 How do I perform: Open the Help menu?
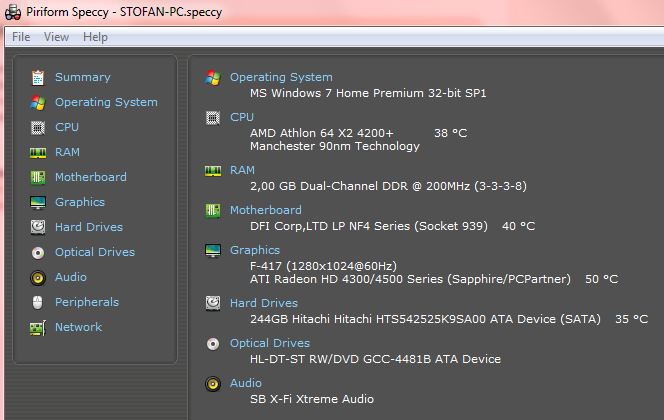(x=95, y=37)
